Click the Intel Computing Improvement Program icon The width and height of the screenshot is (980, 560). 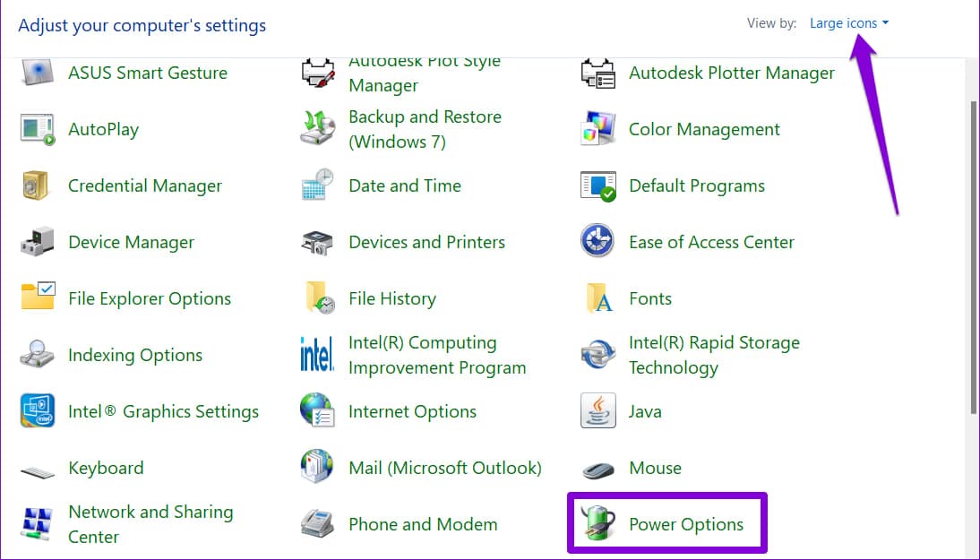pos(317,355)
